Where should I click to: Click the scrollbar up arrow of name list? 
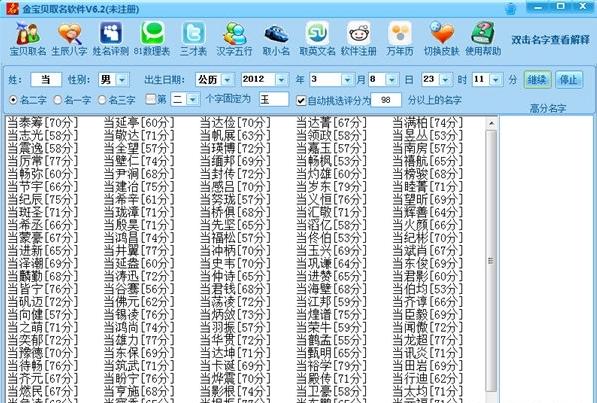click(491, 124)
